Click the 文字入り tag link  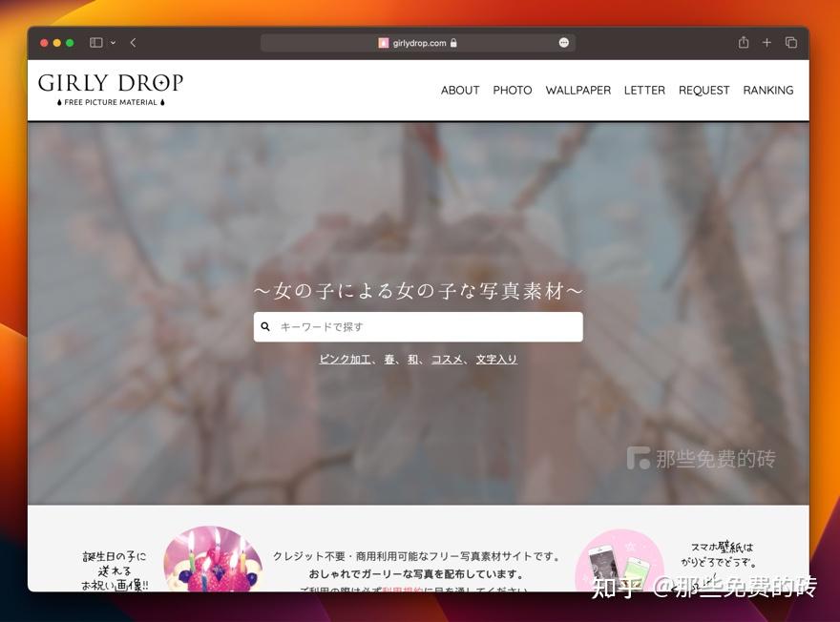496,359
